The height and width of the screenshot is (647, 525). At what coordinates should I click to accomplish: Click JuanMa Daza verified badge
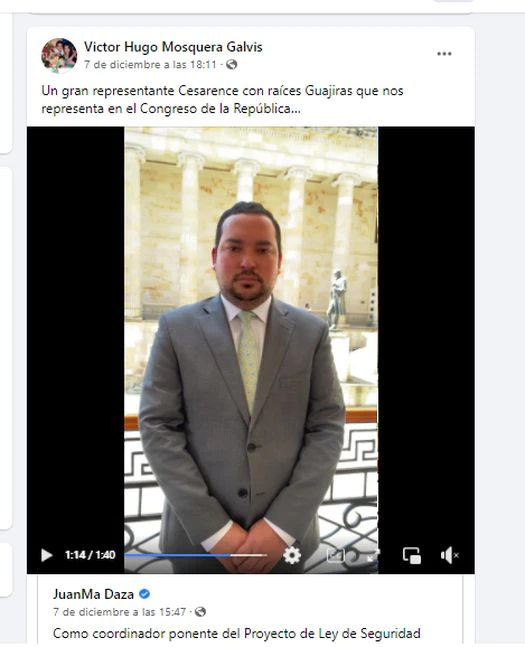tap(144, 594)
